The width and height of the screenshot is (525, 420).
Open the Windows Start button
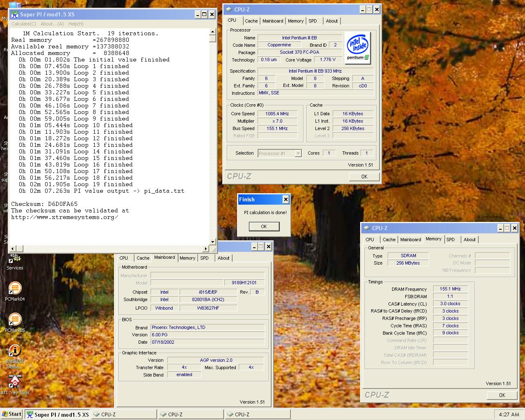pyautogui.click(x=11, y=414)
